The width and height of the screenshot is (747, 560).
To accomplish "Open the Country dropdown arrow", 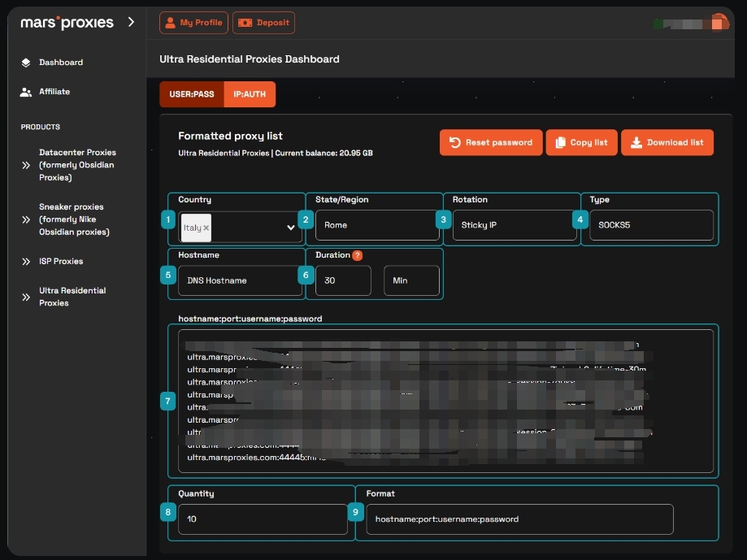I will (x=291, y=228).
